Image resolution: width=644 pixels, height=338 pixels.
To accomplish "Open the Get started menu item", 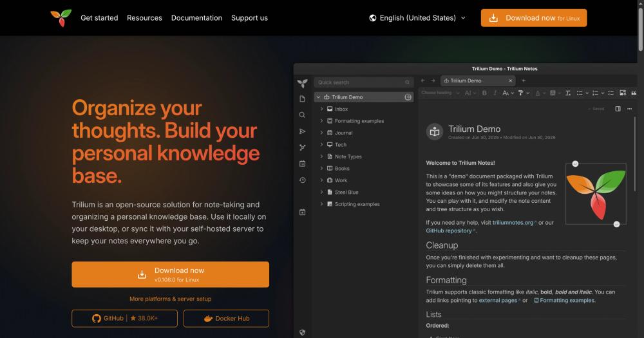I will click(99, 17).
